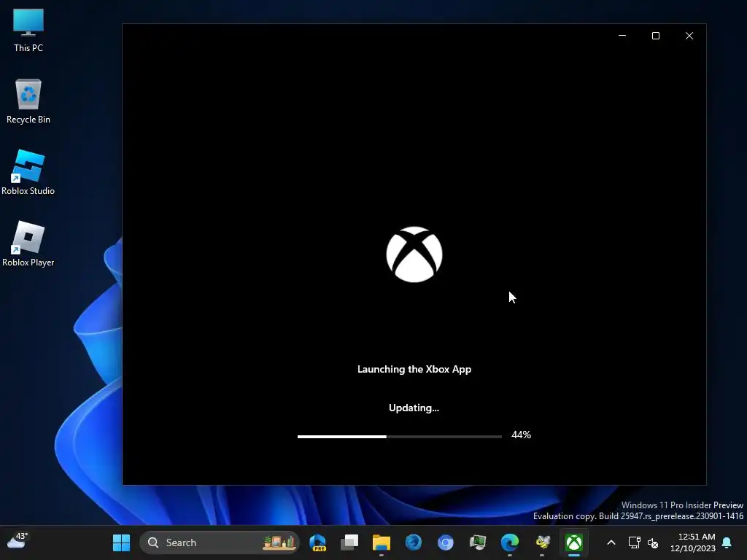747x560 pixels.
Task: Click the taskbar Search box
Action: point(220,542)
